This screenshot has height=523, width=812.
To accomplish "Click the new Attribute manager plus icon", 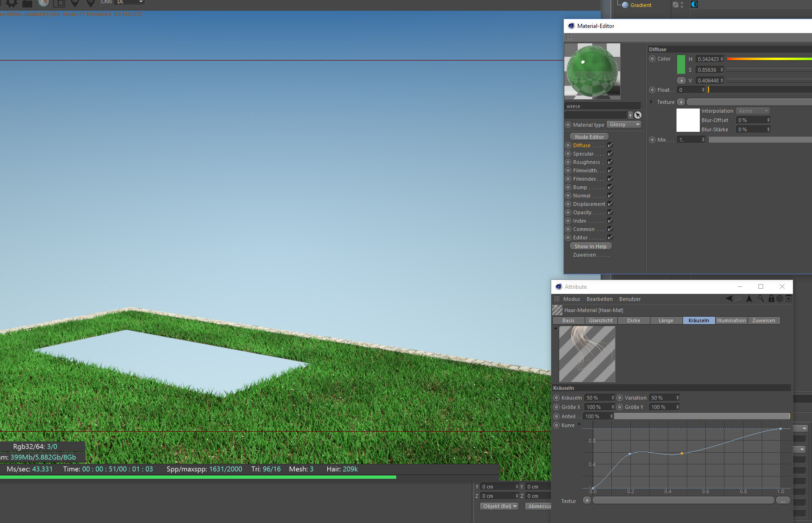I will pyautogui.click(x=788, y=299).
